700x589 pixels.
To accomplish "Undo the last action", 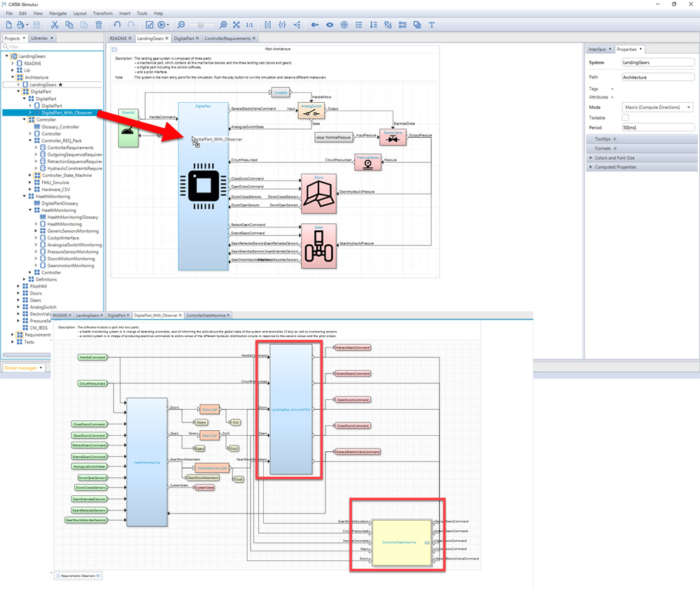I will click(117, 25).
